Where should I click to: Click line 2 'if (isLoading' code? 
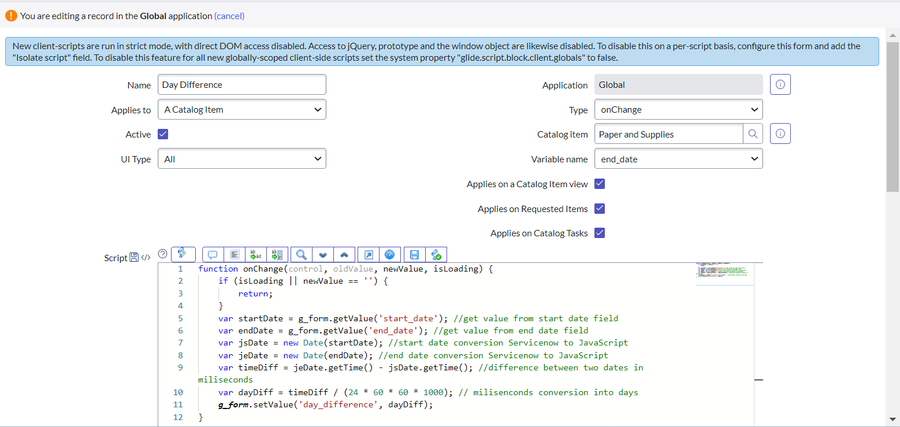tap(304, 281)
